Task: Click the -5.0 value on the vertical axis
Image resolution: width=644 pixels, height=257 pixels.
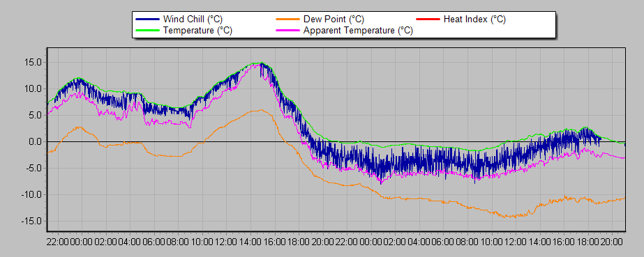Action: click(x=33, y=168)
